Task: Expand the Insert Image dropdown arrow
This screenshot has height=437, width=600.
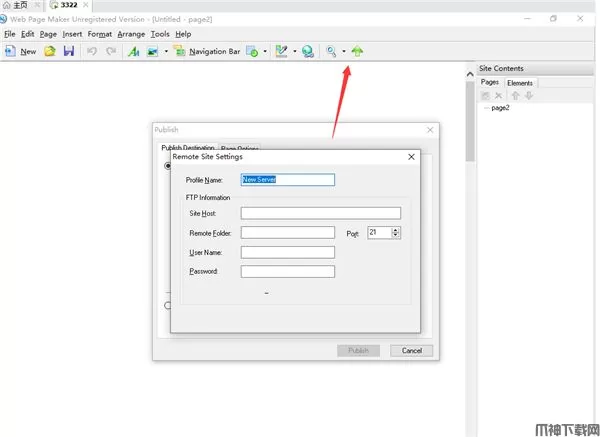Action: pyautogui.click(x=166, y=51)
